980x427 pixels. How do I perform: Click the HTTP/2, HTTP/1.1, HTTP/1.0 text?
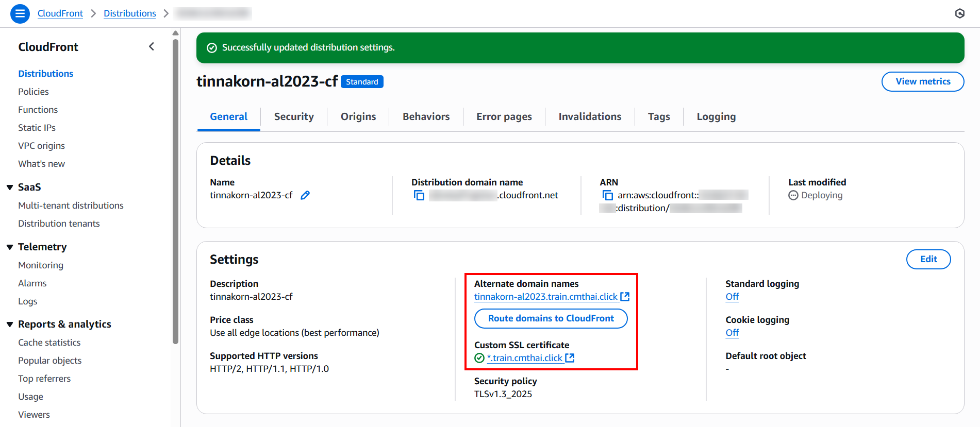[x=269, y=369]
